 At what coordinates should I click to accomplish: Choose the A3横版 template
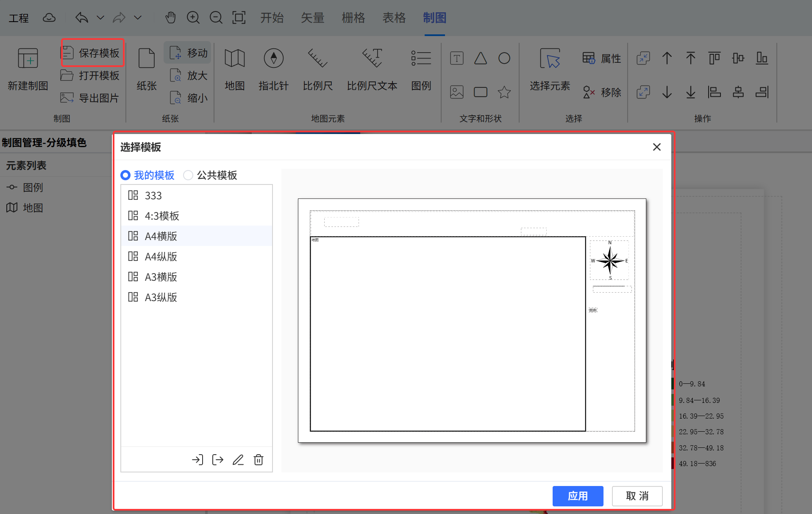click(x=161, y=277)
